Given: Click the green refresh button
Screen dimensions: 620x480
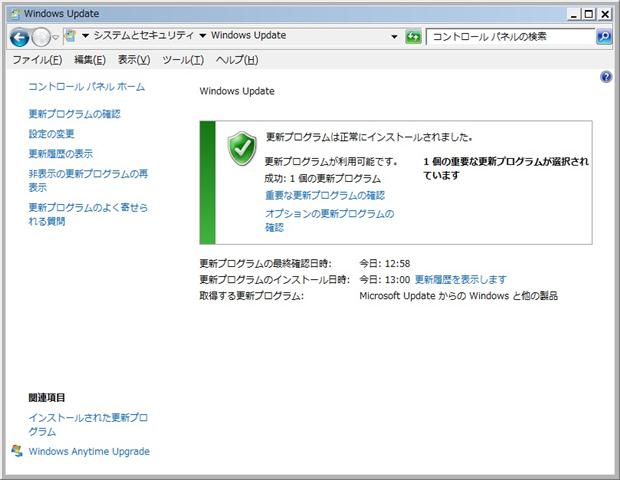Looking at the screenshot, I should tap(414, 37).
